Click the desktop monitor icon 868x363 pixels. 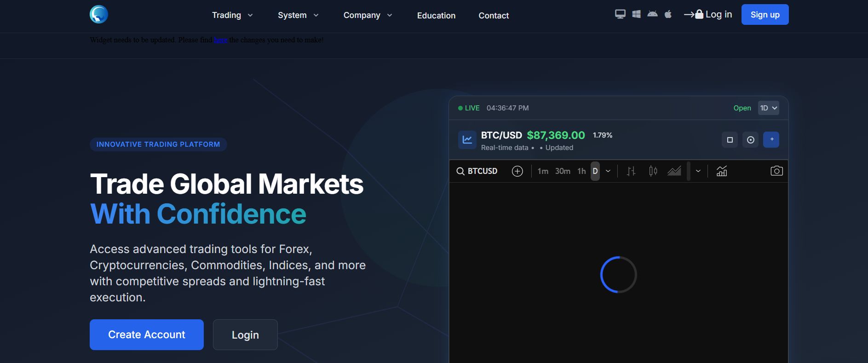pyautogui.click(x=620, y=14)
